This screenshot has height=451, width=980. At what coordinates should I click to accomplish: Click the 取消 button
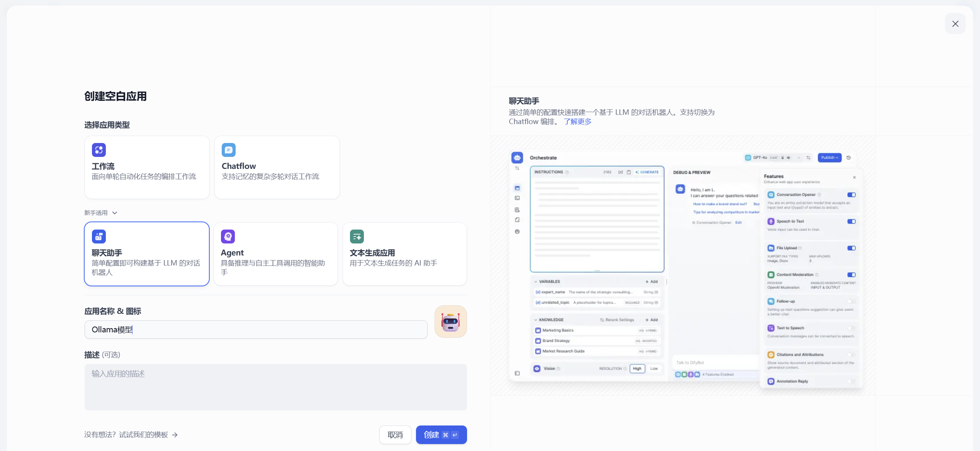(395, 435)
